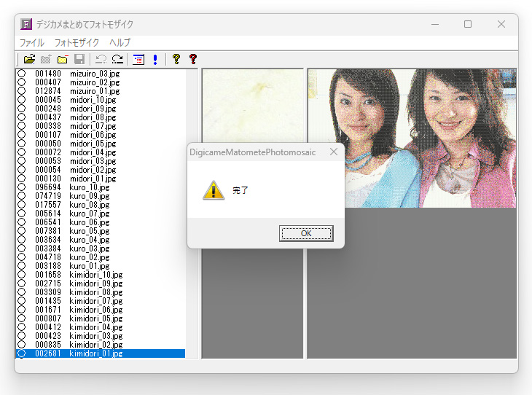Click the circle icon beside mizuiro_03.jpg
The height and width of the screenshot is (395, 532).
point(22,74)
